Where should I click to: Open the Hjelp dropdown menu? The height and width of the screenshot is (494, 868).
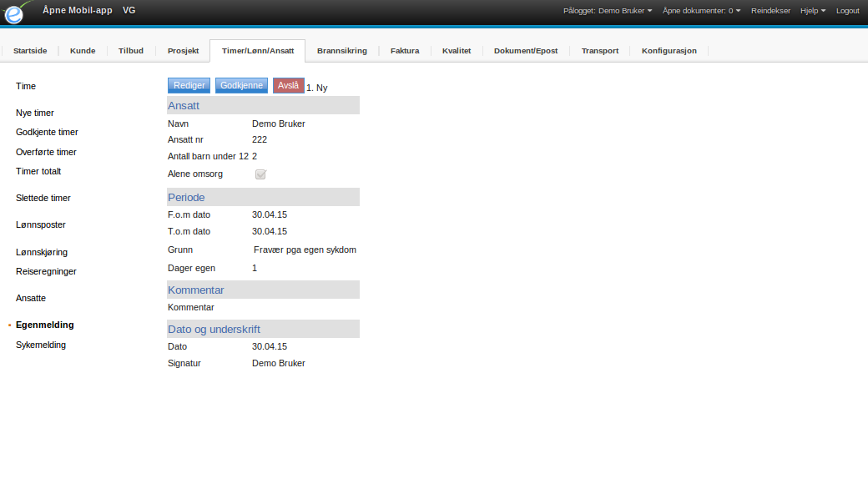click(x=812, y=11)
